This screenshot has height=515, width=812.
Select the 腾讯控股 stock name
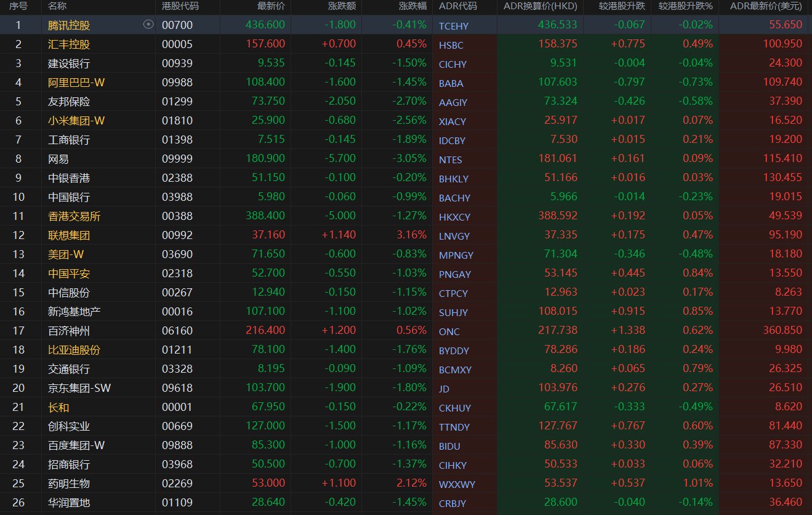(x=69, y=25)
